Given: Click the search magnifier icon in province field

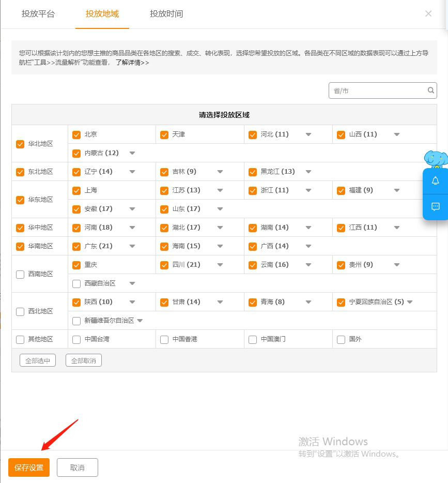Looking at the screenshot, I should click(431, 90).
